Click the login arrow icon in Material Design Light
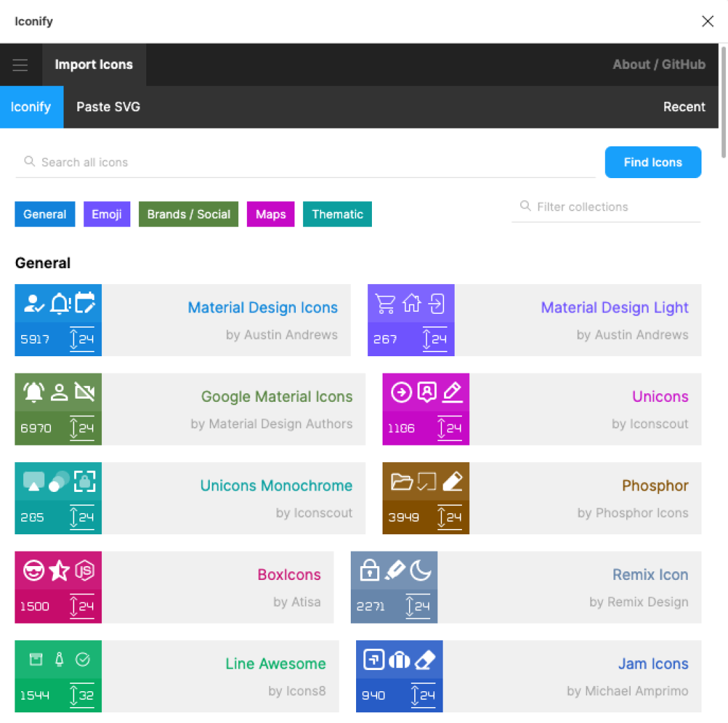The height and width of the screenshot is (723, 728). pos(436,304)
